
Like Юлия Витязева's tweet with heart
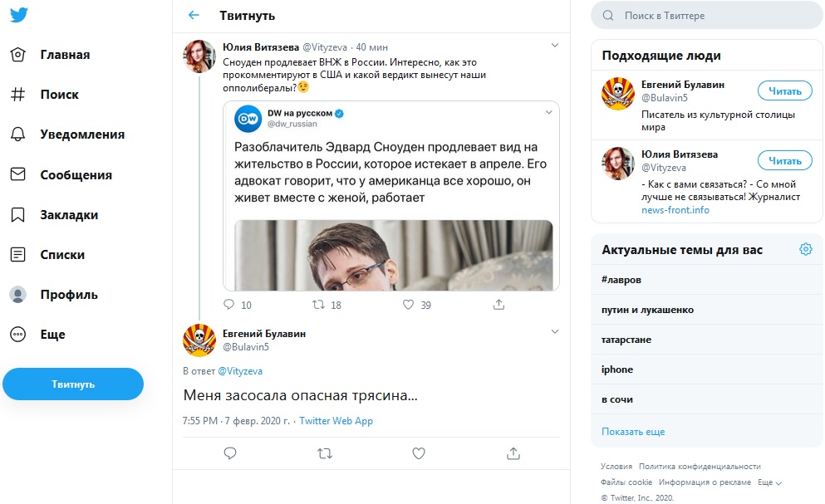point(408,305)
